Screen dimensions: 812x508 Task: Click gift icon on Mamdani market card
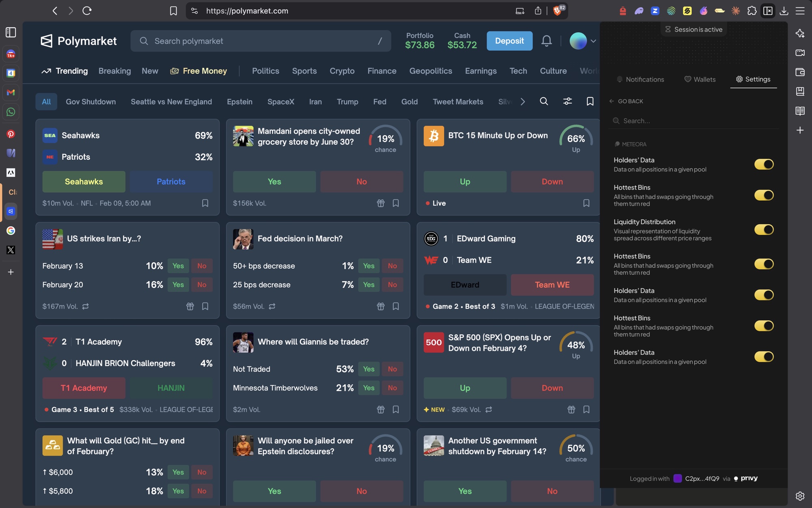[380, 203]
